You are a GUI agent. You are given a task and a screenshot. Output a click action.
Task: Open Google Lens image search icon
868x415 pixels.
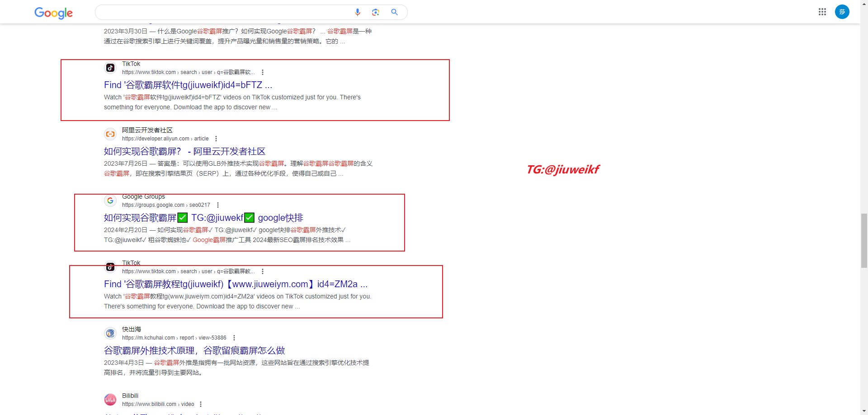375,12
